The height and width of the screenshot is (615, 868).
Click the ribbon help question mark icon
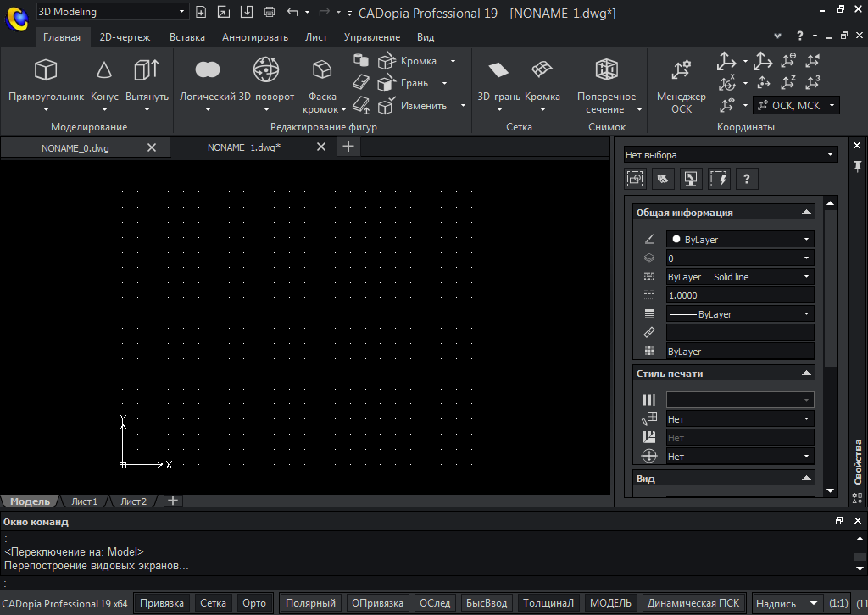[800, 36]
